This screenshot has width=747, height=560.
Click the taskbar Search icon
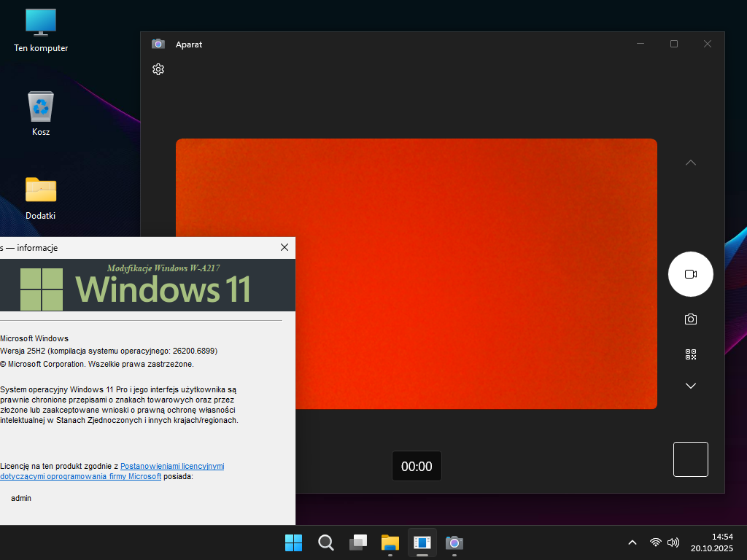point(326,542)
